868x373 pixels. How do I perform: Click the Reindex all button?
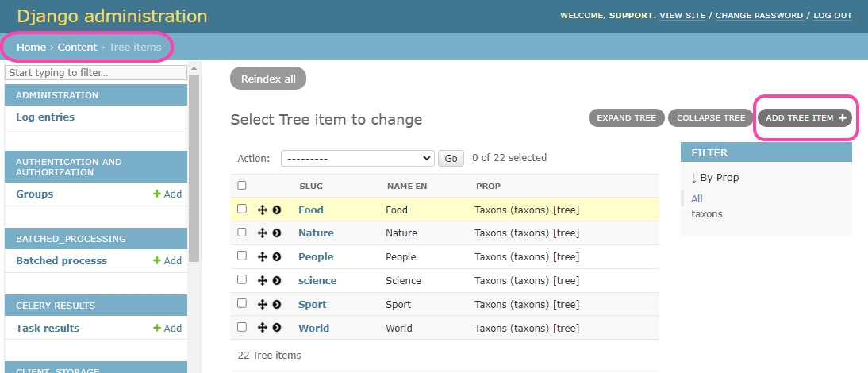(268, 79)
